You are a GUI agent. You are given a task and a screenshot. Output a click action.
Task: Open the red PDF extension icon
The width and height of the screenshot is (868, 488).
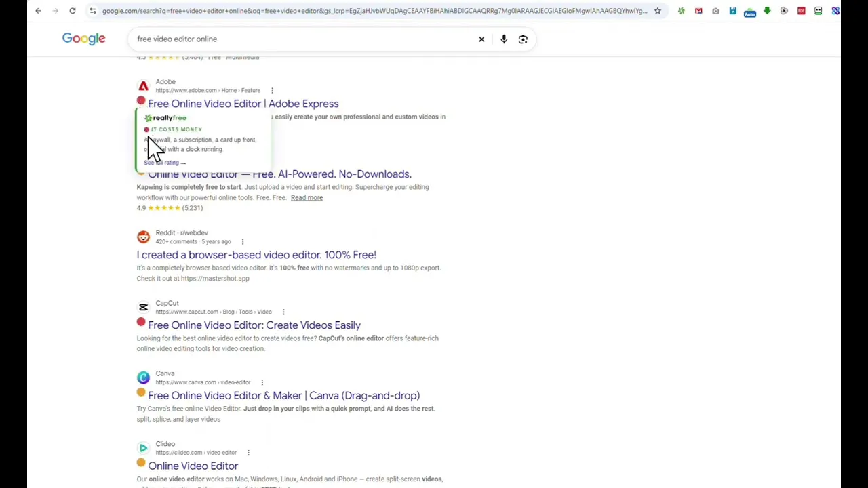(x=802, y=11)
